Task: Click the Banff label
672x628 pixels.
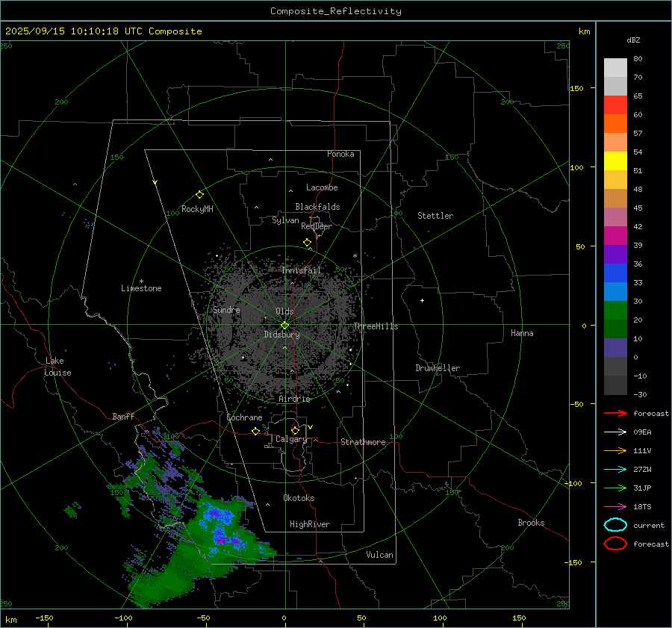Action: [123, 417]
